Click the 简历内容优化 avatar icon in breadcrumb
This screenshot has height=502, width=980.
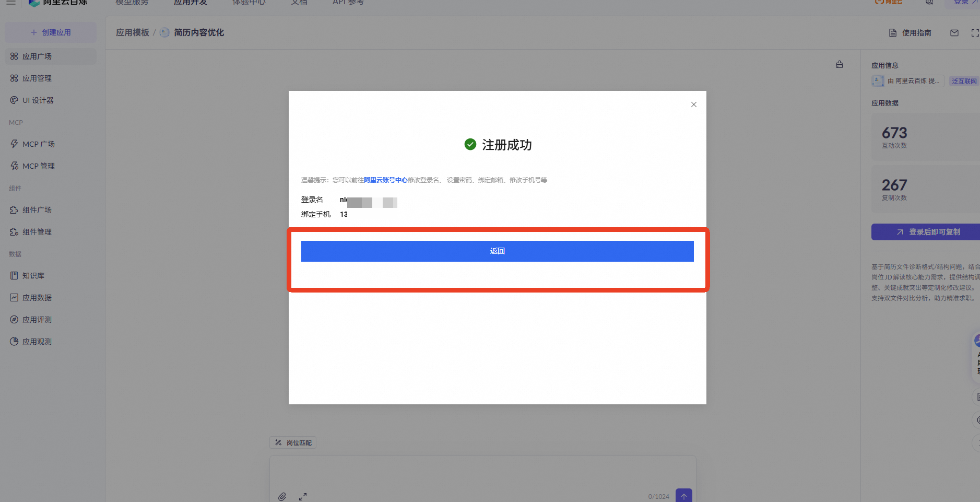pos(164,32)
